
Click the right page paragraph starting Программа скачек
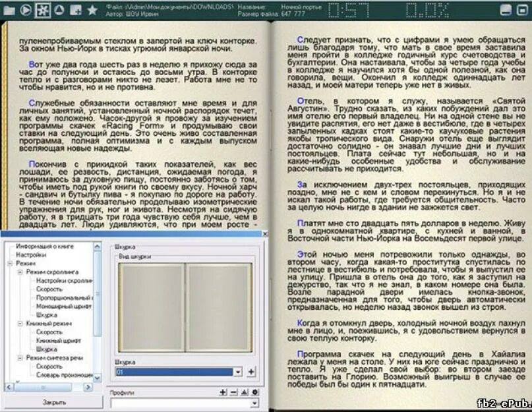[x=406, y=369]
